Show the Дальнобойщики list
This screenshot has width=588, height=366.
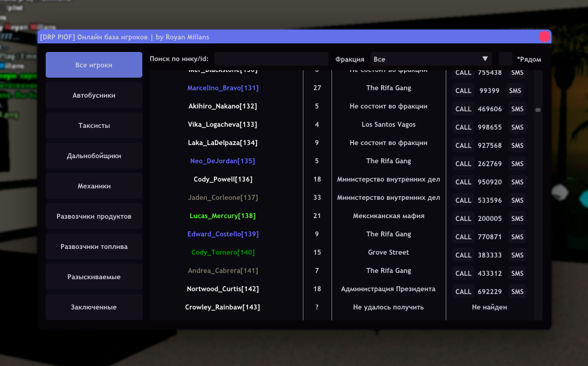pyautogui.click(x=94, y=156)
